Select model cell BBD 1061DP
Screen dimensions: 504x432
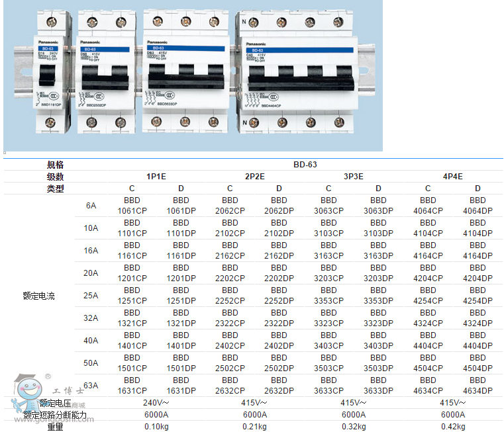pos(181,206)
